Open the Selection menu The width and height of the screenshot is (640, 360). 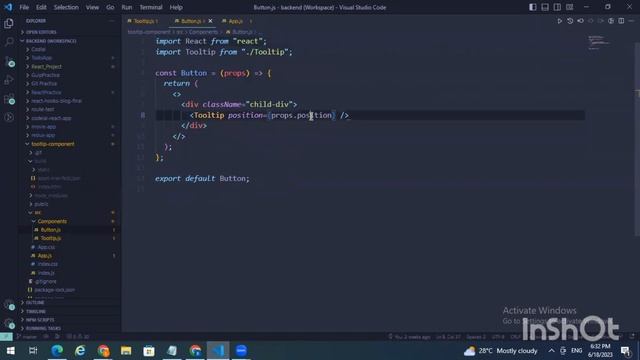(66, 7)
